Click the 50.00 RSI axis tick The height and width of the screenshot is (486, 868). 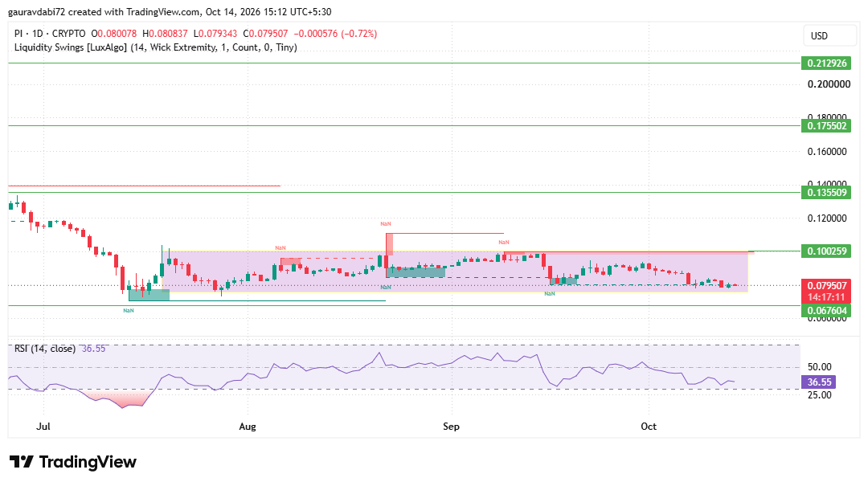tap(819, 367)
